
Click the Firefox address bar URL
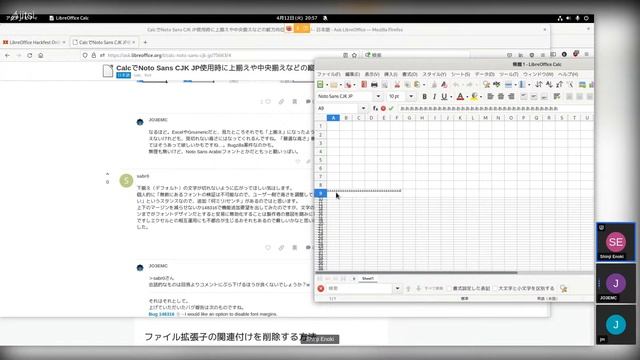click(169, 55)
